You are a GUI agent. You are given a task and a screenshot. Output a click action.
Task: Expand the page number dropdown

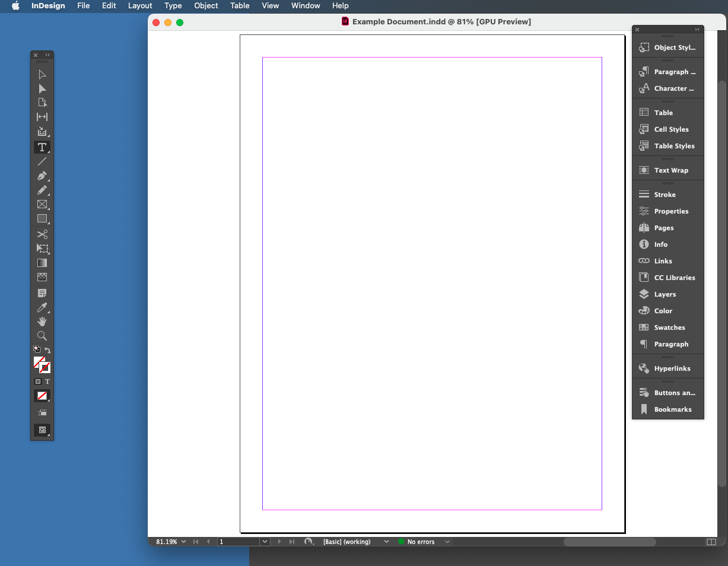coord(265,542)
